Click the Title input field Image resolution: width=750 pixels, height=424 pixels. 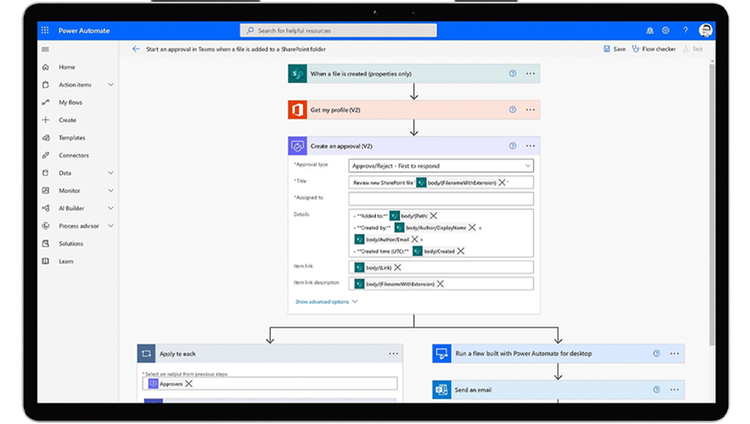(x=441, y=182)
